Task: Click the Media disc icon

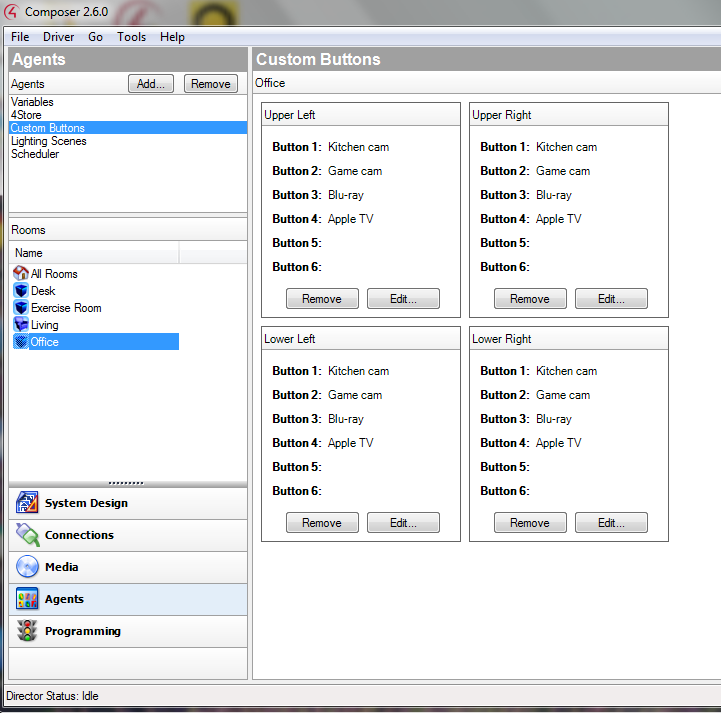Action: click(27, 568)
